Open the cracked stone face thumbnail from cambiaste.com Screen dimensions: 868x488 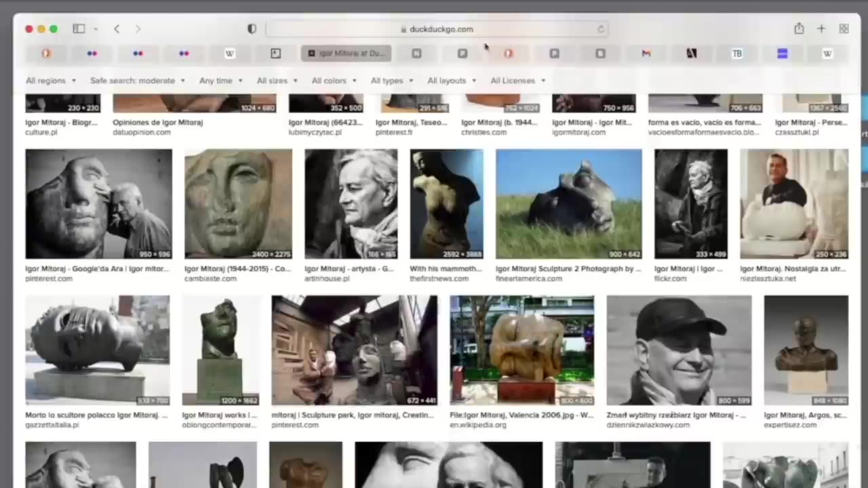point(238,204)
